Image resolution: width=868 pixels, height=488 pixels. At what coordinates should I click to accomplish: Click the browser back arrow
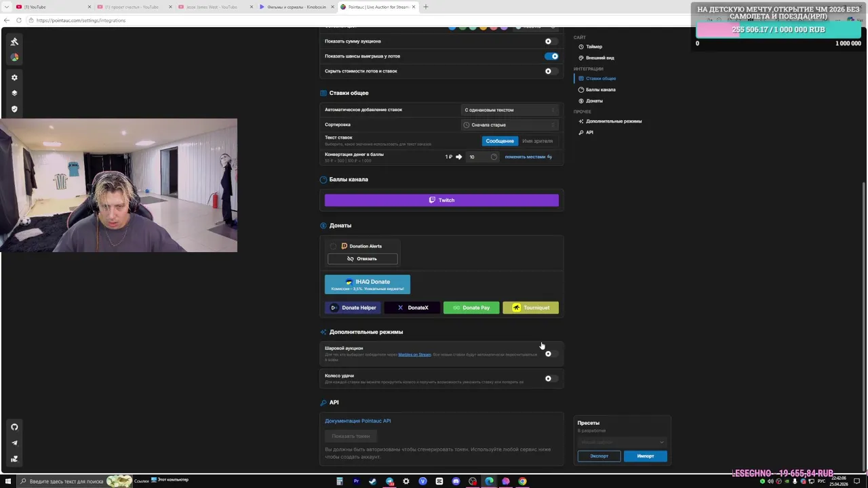tap(7, 20)
